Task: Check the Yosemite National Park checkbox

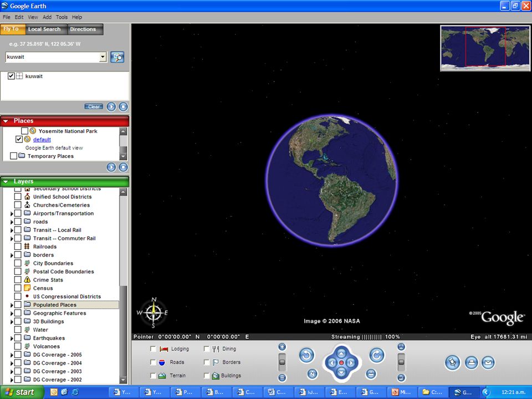Action: 24,131
